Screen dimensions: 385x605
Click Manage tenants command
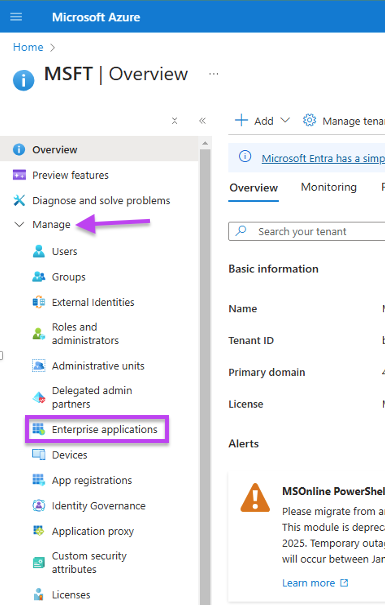coord(353,121)
